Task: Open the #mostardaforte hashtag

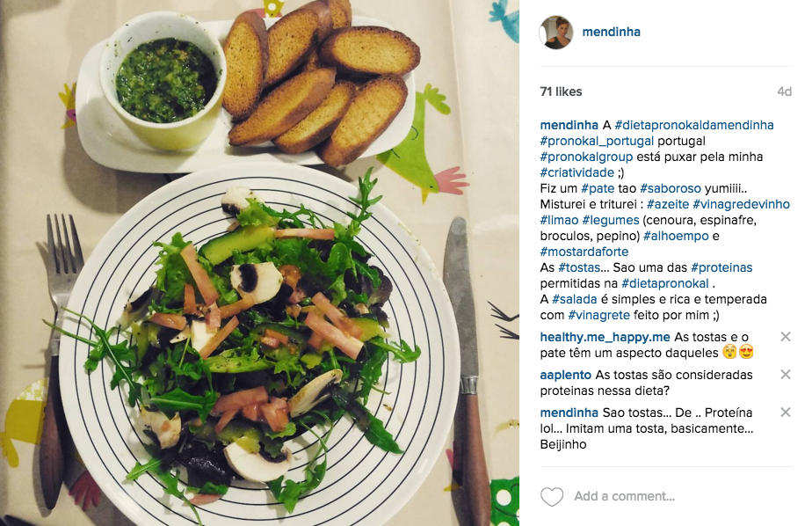Action: point(584,252)
